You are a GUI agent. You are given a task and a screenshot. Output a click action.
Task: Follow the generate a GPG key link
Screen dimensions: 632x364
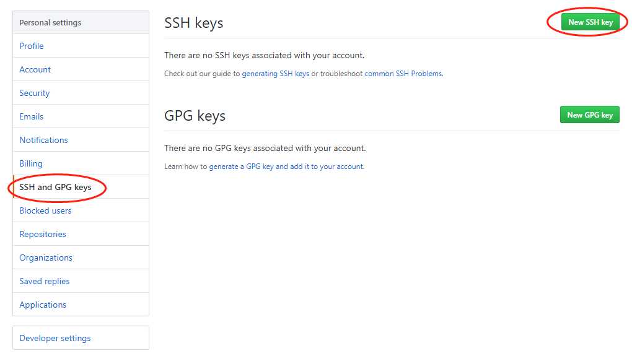tap(286, 167)
